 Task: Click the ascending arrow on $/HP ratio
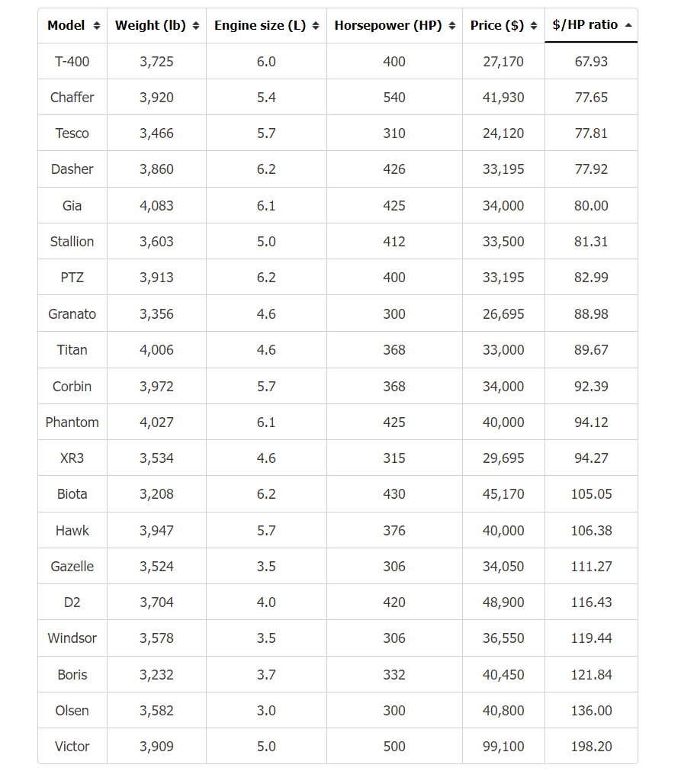pos(628,25)
